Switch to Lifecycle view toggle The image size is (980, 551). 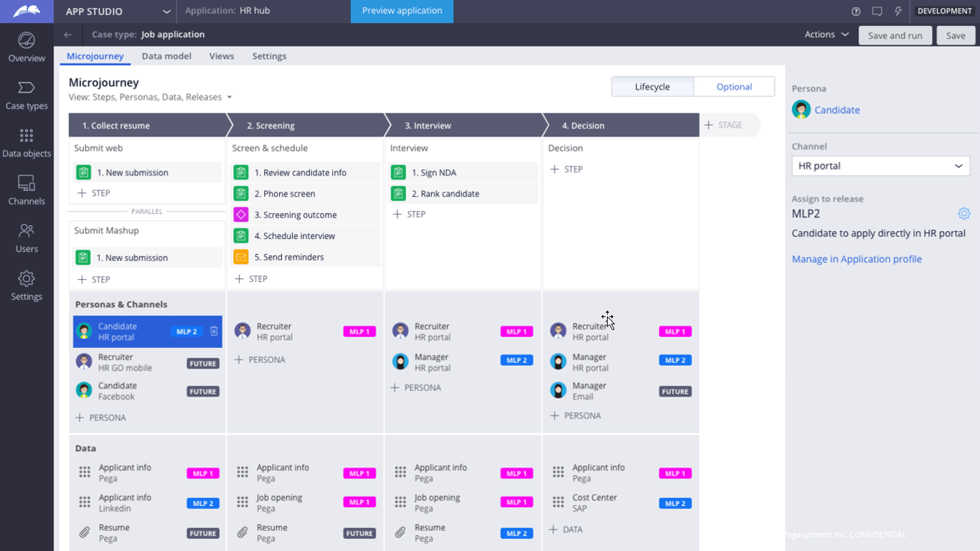(x=652, y=87)
